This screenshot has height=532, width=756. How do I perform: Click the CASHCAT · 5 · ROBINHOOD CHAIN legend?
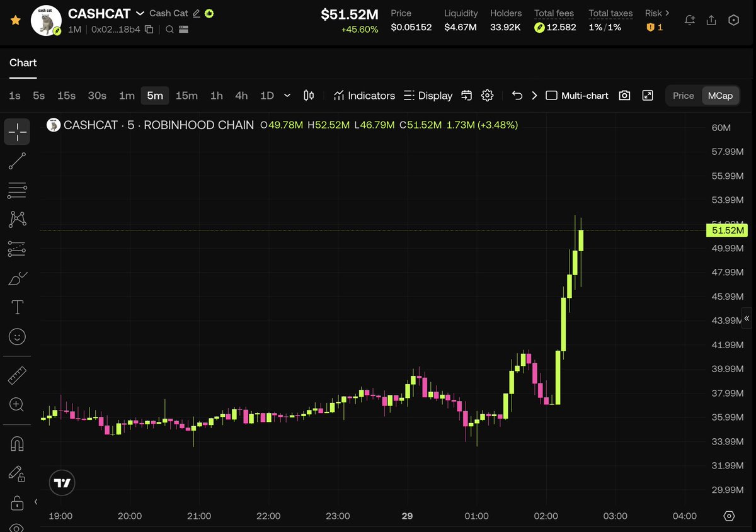point(159,125)
